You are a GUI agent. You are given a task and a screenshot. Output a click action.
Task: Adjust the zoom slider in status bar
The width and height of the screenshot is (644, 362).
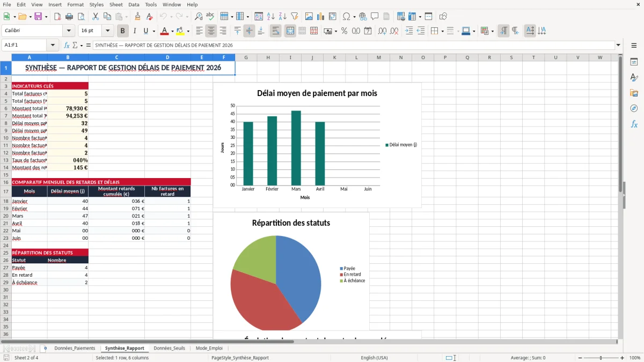(601, 358)
